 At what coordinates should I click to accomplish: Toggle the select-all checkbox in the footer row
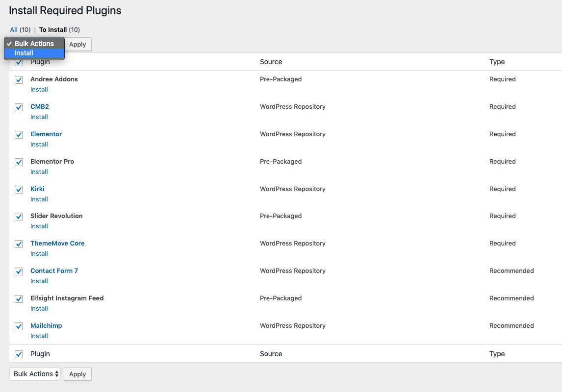pyautogui.click(x=18, y=354)
